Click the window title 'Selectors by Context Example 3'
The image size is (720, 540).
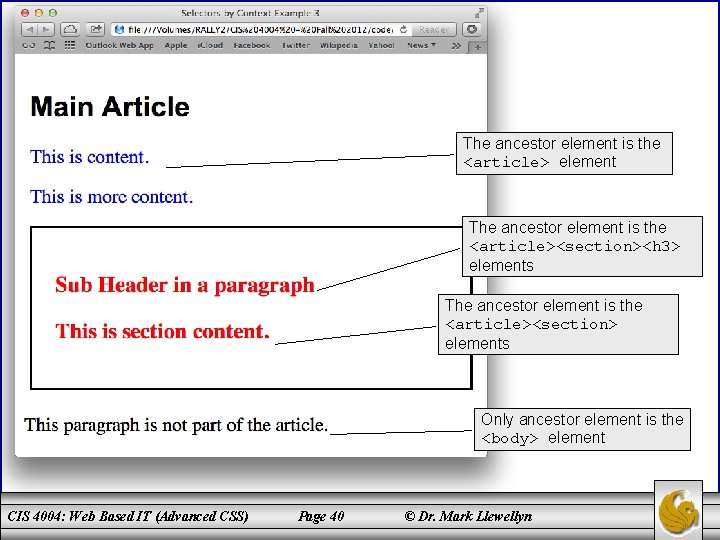pos(250,13)
